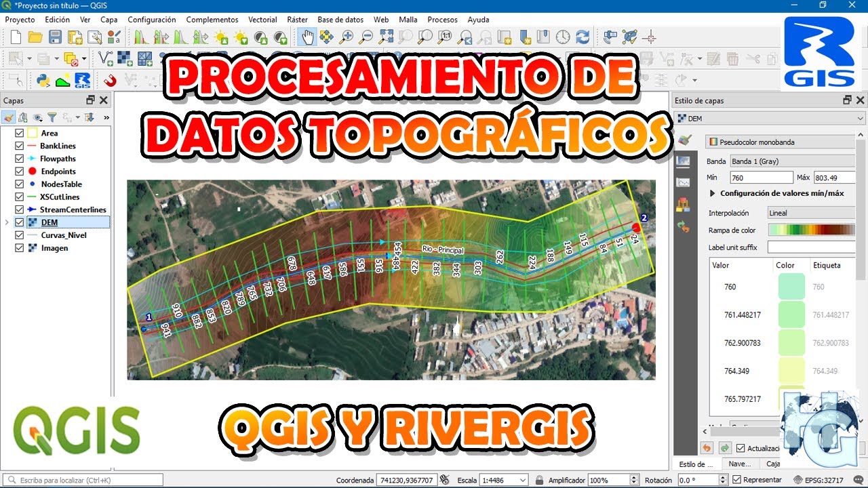Toggle the Snapping magnet icon

coord(110,81)
